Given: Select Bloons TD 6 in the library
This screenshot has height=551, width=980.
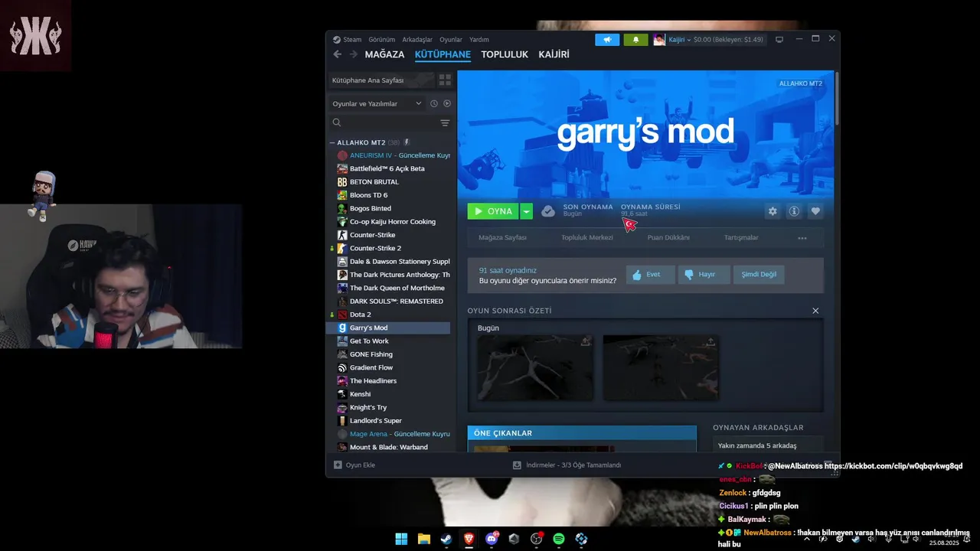Looking at the screenshot, I should pyautogui.click(x=390, y=195).
